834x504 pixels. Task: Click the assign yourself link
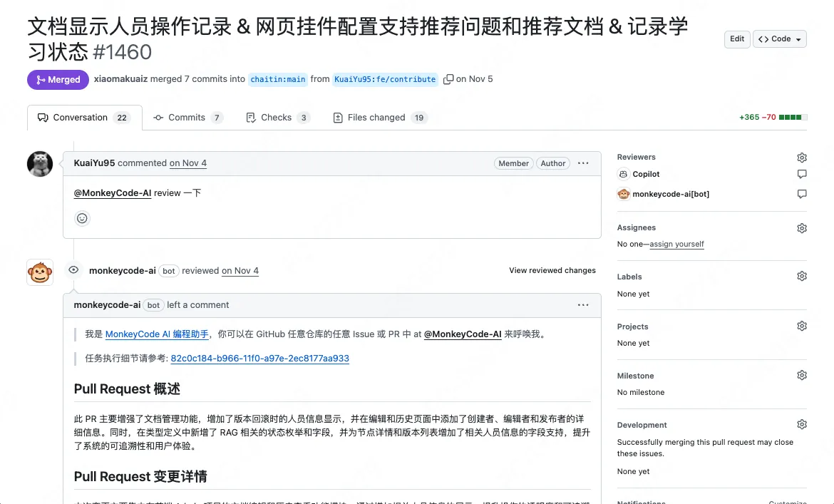tap(676, 244)
